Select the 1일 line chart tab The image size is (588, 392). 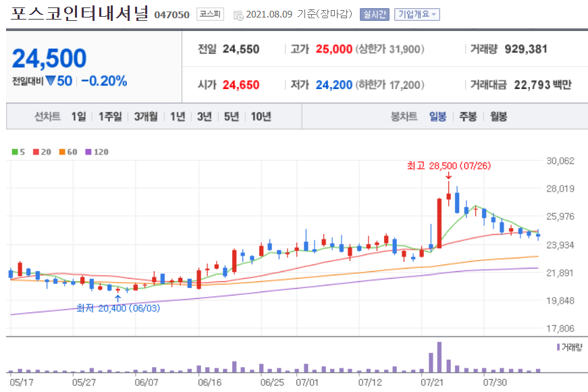(x=79, y=117)
